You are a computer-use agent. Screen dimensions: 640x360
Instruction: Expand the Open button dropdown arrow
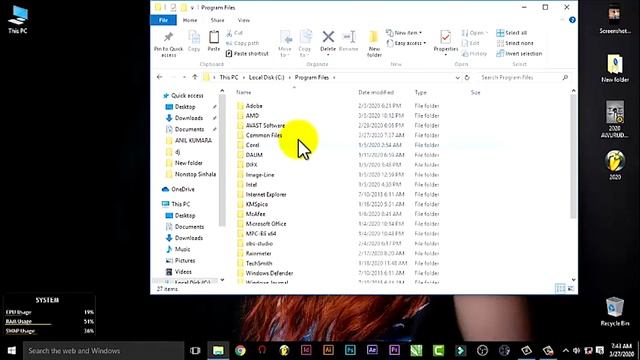coord(487,33)
